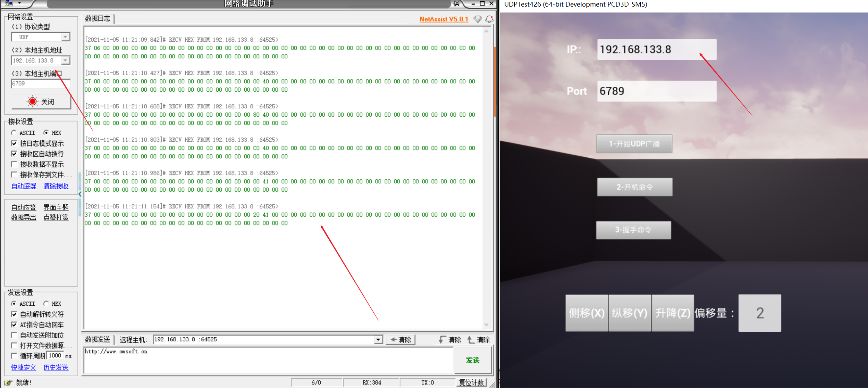
Task: Open the 远程主机 address dropdown
Action: coord(378,340)
